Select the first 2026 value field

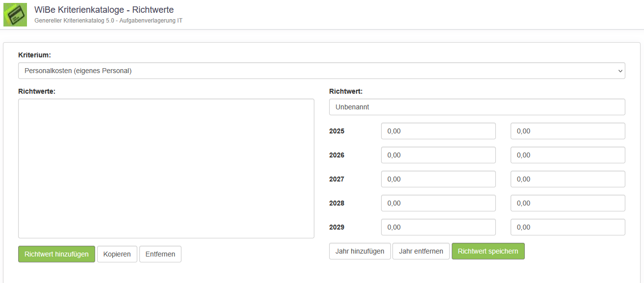click(x=438, y=155)
